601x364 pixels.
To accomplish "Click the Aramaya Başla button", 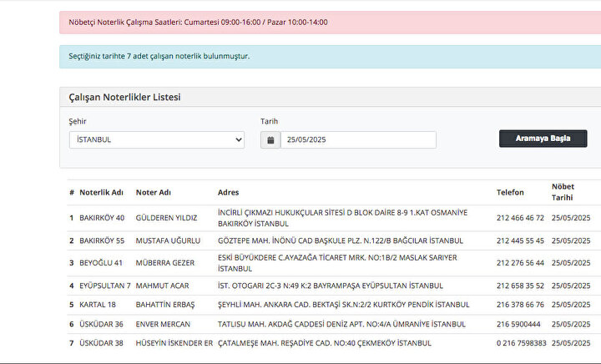I will coord(543,139).
